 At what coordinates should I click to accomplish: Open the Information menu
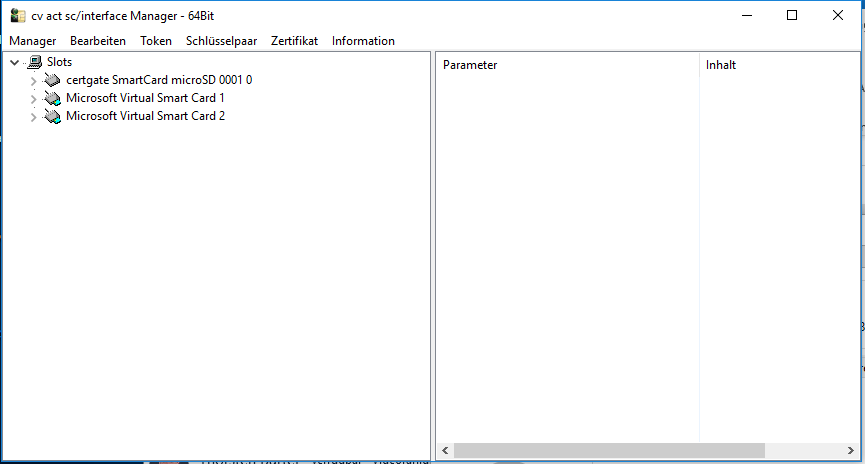pyautogui.click(x=363, y=41)
